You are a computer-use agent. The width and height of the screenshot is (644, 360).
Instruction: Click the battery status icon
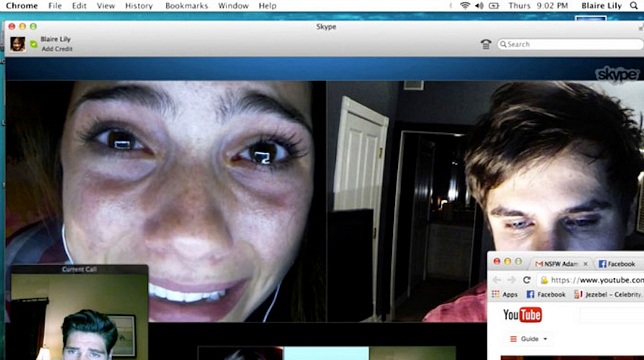click(494, 6)
